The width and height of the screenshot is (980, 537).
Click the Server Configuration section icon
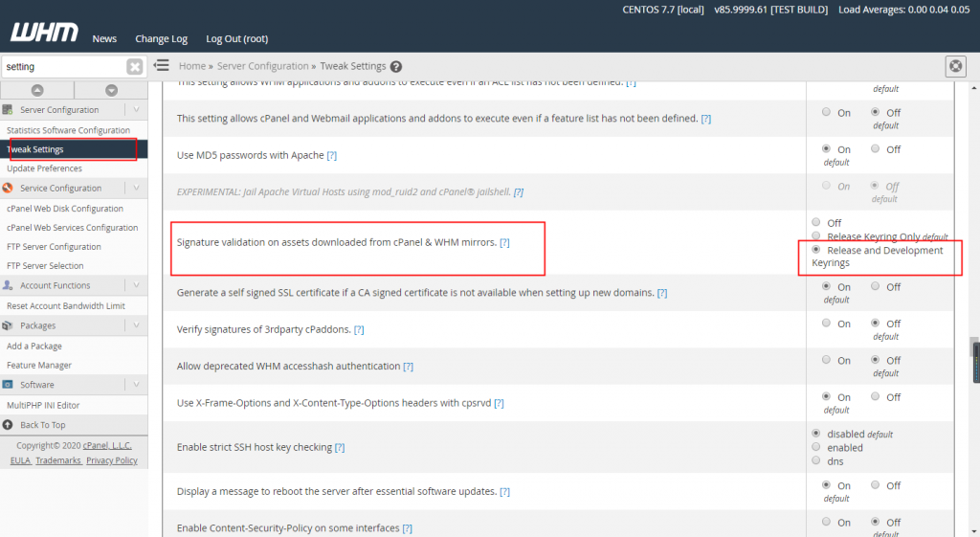click(x=8, y=110)
